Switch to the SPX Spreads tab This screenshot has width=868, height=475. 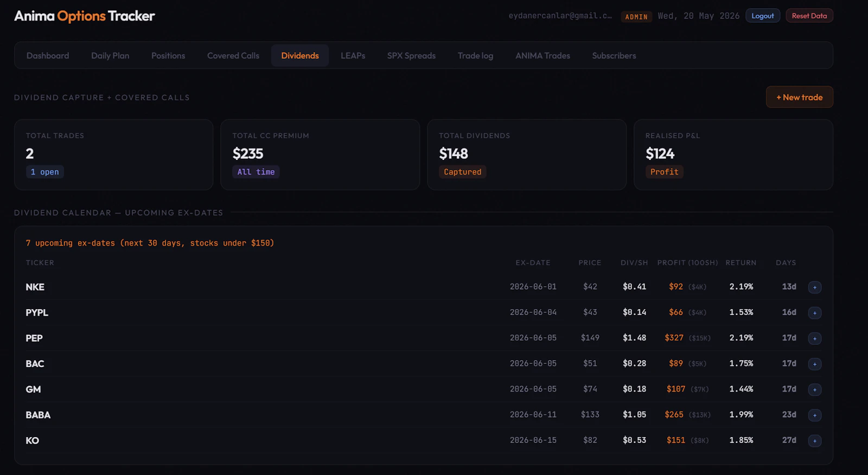[411, 55]
